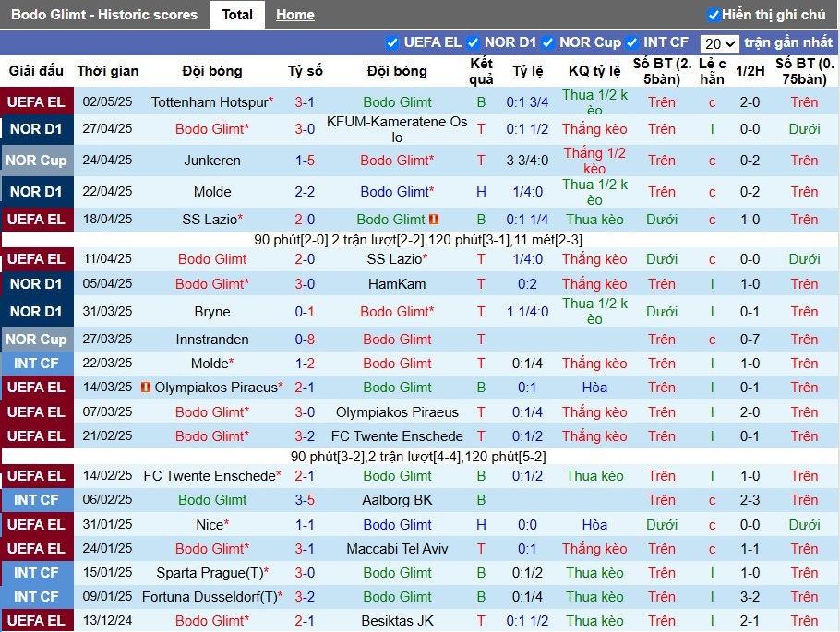
Task: Open the 1-5 score of Junkeren match
Action: tap(305, 161)
